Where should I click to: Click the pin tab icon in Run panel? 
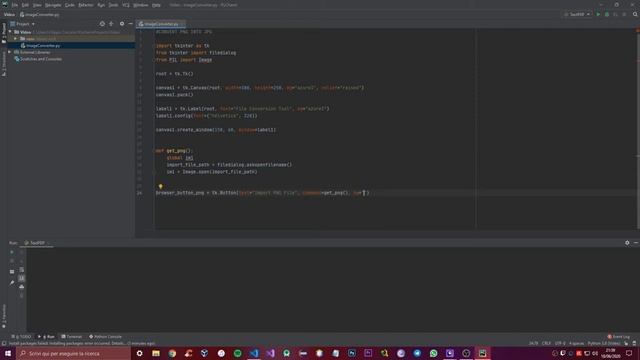12,282
